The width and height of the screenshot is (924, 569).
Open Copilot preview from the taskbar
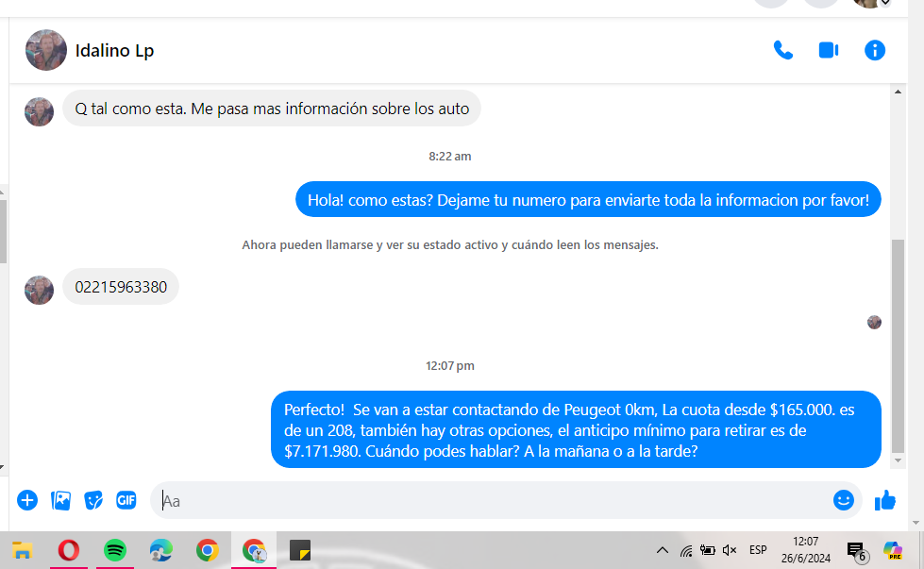(x=893, y=550)
